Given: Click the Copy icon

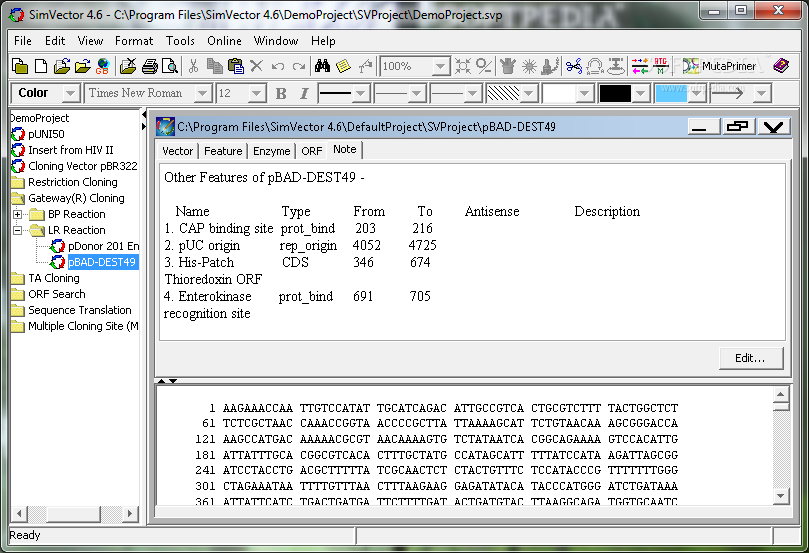Looking at the screenshot, I should pos(214,66).
